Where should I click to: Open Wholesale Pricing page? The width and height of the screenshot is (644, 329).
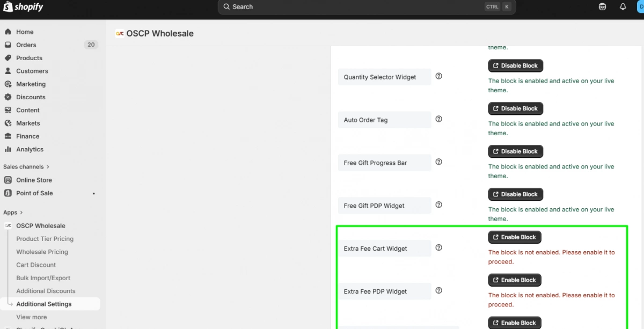[x=42, y=252]
